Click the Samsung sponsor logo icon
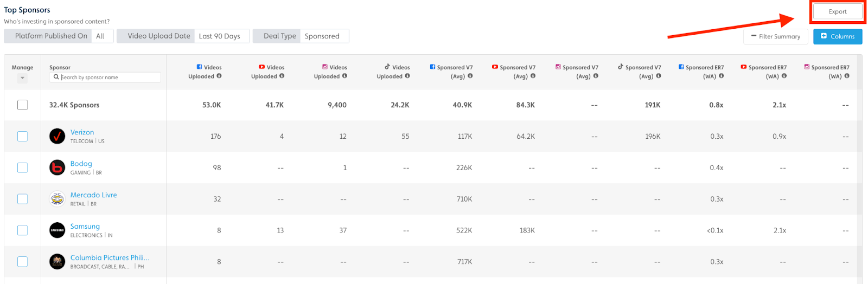Screen dimensions: 868x284 point(57,230)
